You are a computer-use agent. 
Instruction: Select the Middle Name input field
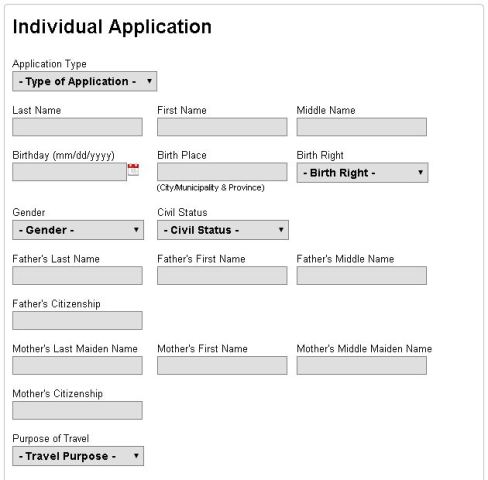tap(362, 127)
